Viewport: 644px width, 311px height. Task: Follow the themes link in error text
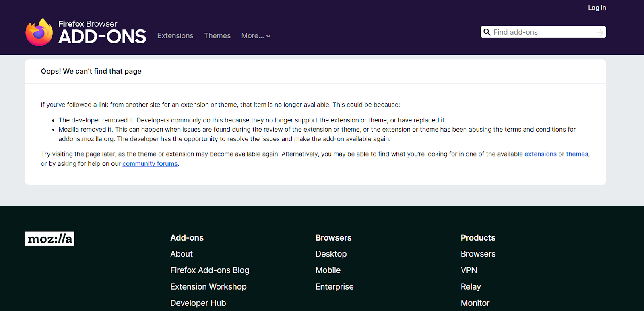(577, 154)
